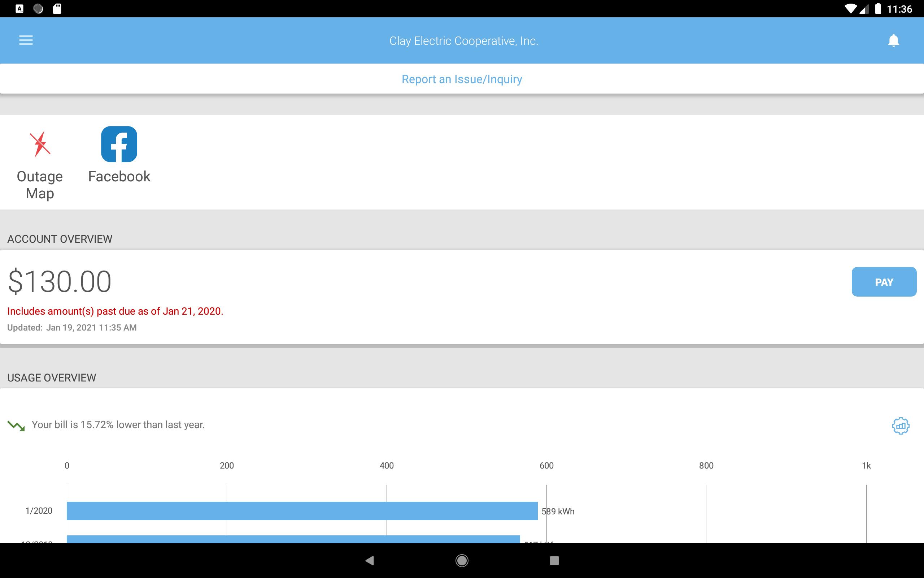The height and width of the screenshot is (578, 924).
Task: Tap the 1/2020 axis label
Action: pyautogui.click(x=39, y=511)
